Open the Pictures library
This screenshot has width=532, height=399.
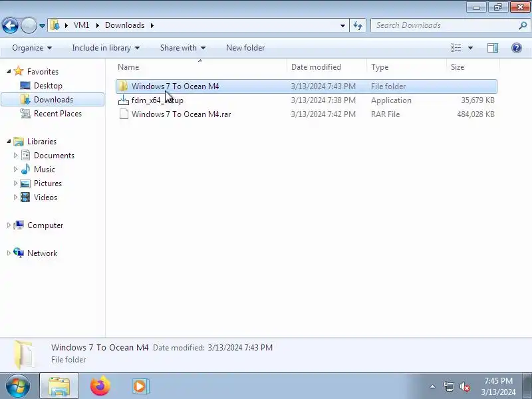(48, 184)
